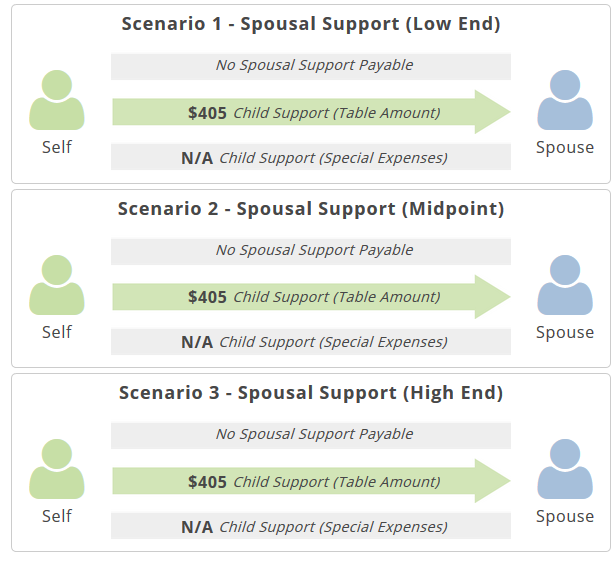The width and height of the screenshot is (611, 562).
Task: Click the blue Spouse icon in Scenario 1
Action: (x=564, y=100)
